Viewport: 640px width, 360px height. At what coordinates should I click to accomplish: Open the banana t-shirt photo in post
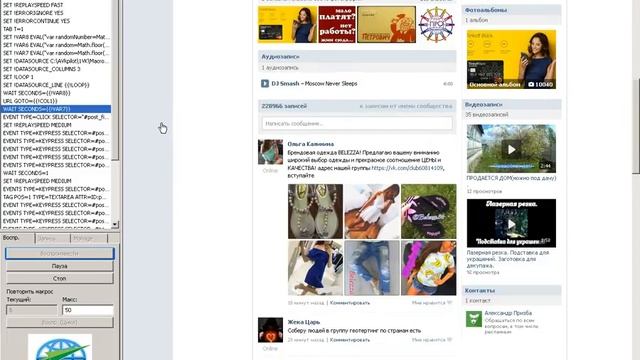pos(429,268)
